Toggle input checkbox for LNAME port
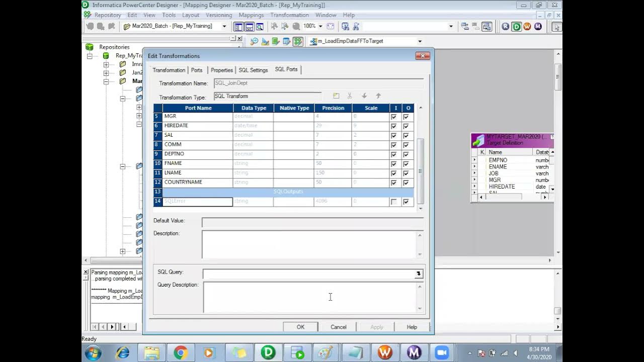The height and width of the screenshot is (362, 644). [x=394, y=173]
